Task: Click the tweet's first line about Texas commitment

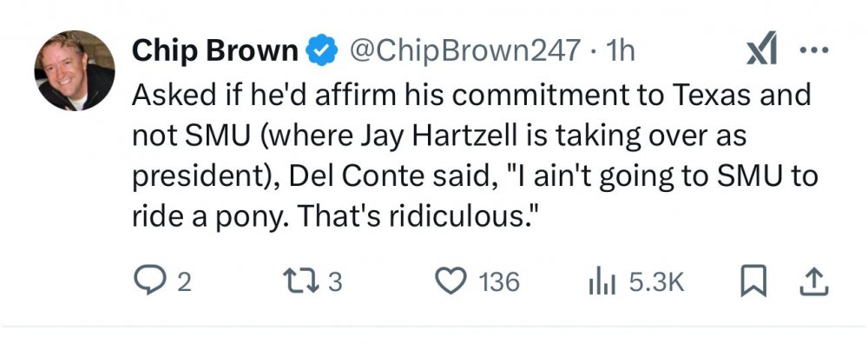Action: [x=470, y=95]
